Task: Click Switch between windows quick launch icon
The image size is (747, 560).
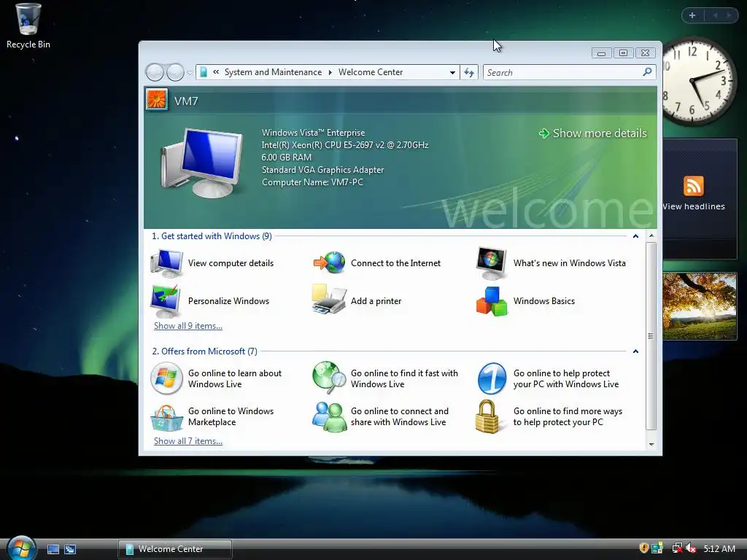Action: point(70,549)
